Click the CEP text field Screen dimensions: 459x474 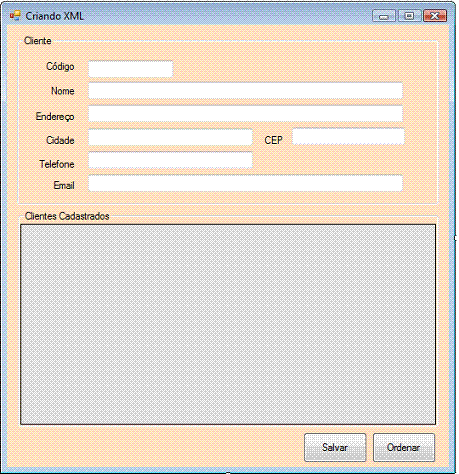[x=348, y=136]
